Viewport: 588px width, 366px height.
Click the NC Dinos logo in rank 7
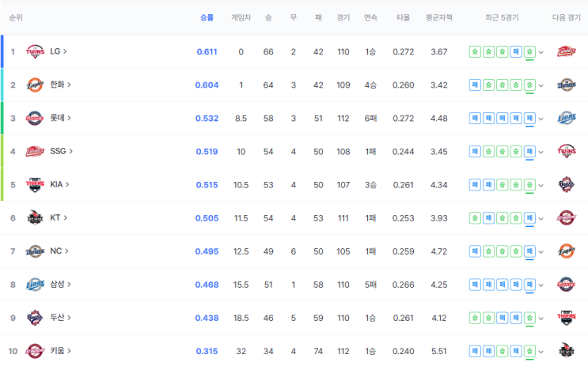tap(35, 251)
